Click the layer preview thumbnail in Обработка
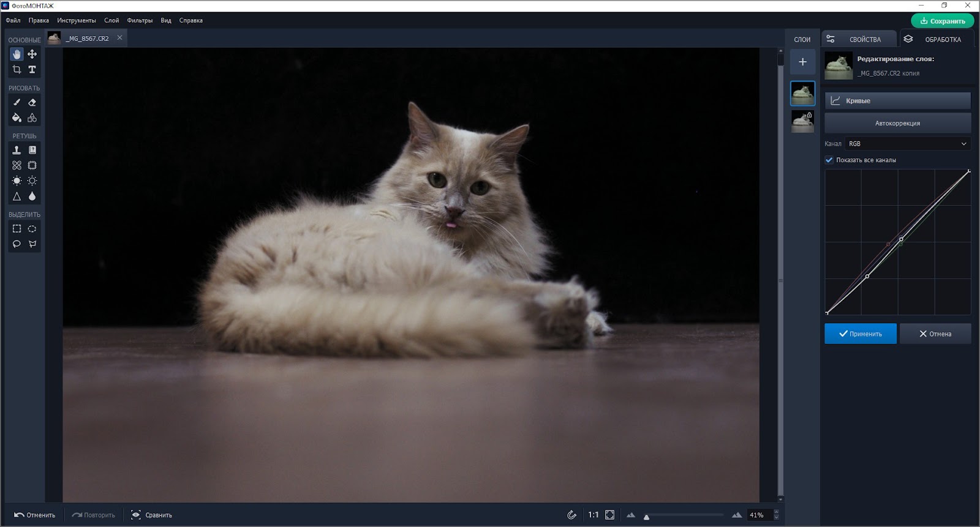980x527 pixels. coord(839,65)
